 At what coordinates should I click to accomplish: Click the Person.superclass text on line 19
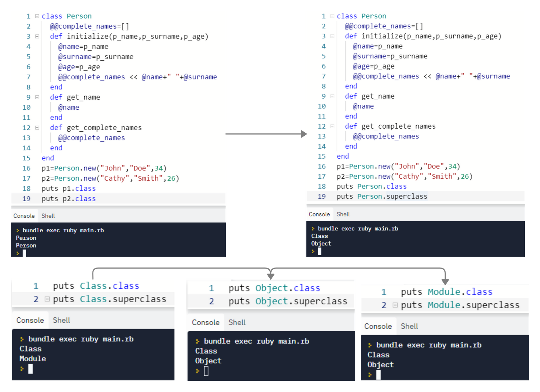coord(392,197)
